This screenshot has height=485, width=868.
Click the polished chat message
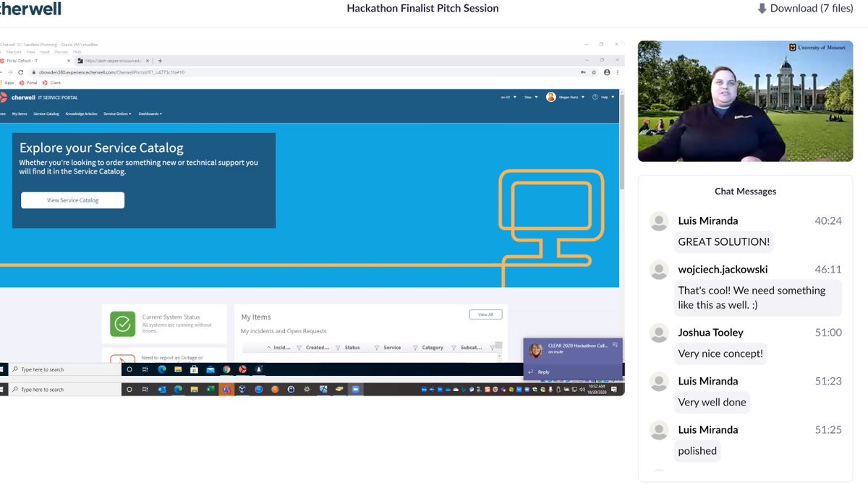[x=697, y=450]
